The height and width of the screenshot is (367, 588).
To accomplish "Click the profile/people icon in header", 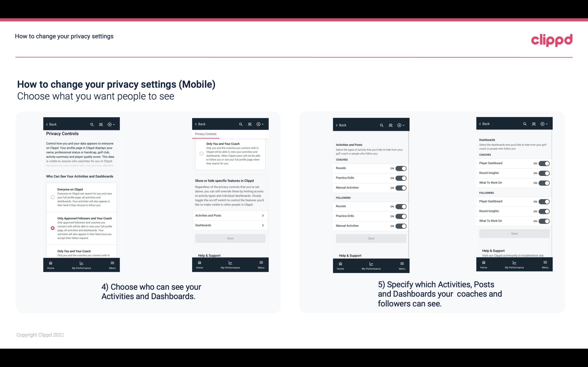I will [101, 124].
